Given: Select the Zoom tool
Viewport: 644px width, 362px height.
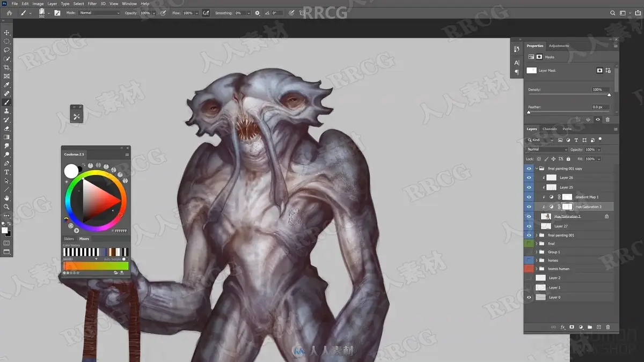Looking at the screenshot, I should 7,206.
